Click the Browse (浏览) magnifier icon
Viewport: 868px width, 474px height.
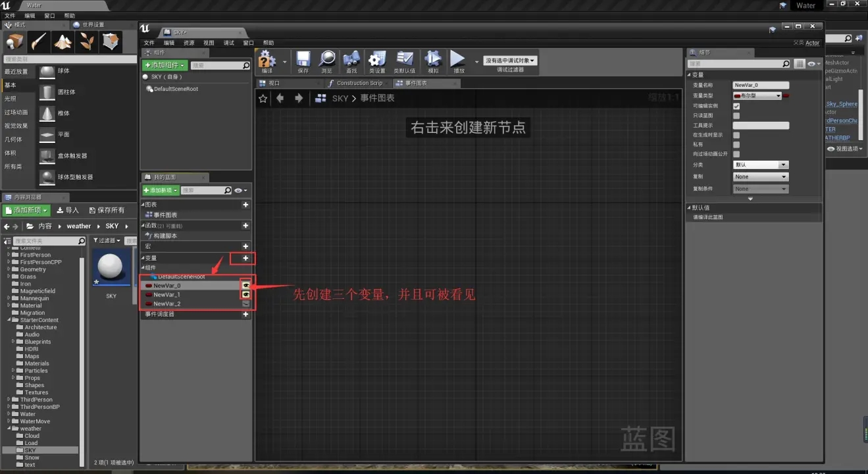(327, 59)
